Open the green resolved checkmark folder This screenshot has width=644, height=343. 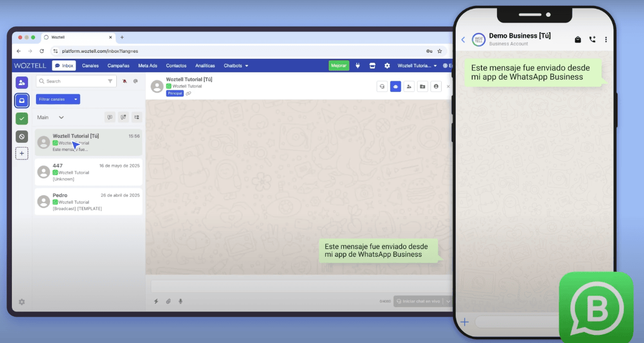(x=22, y=118)
